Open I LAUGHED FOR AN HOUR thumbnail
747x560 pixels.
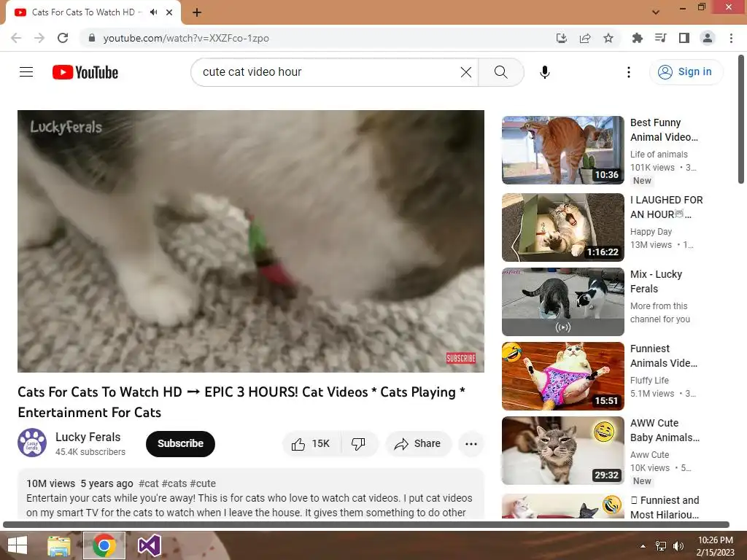pyautogui.click(x=562, y=227)
